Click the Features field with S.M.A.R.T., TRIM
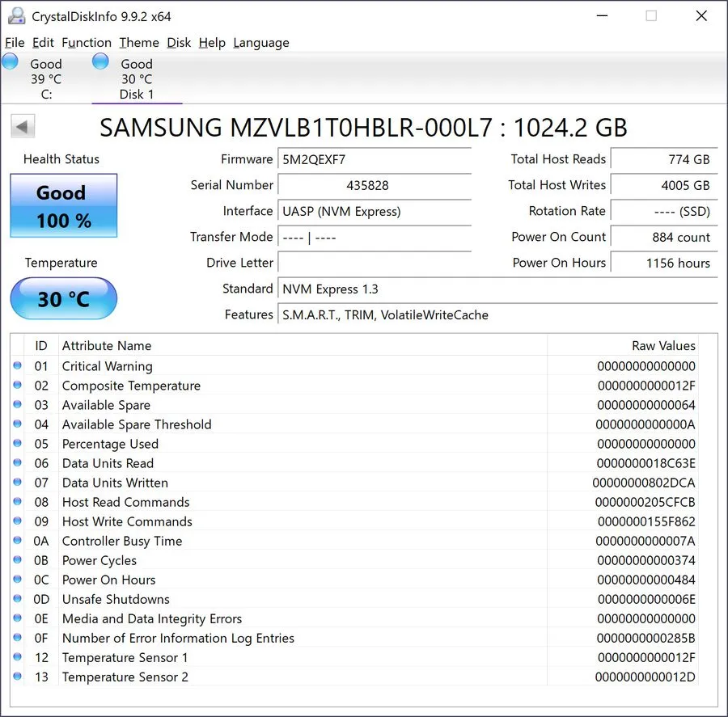Image resolution: width=728 pixels, height=717 pixels. (497, 315)
